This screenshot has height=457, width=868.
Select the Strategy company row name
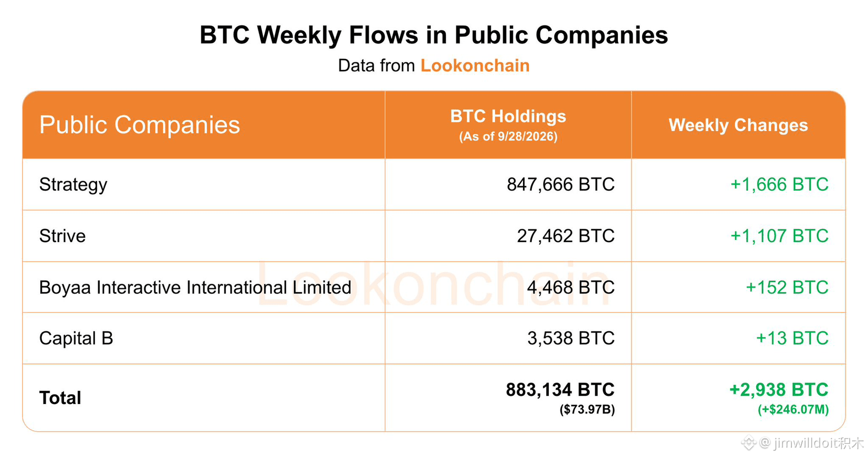73,185
